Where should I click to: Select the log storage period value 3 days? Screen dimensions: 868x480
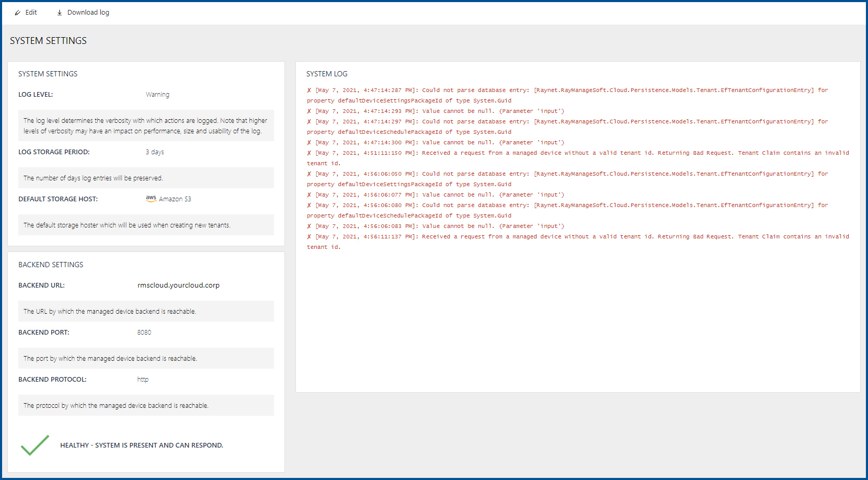coord(155,152)
